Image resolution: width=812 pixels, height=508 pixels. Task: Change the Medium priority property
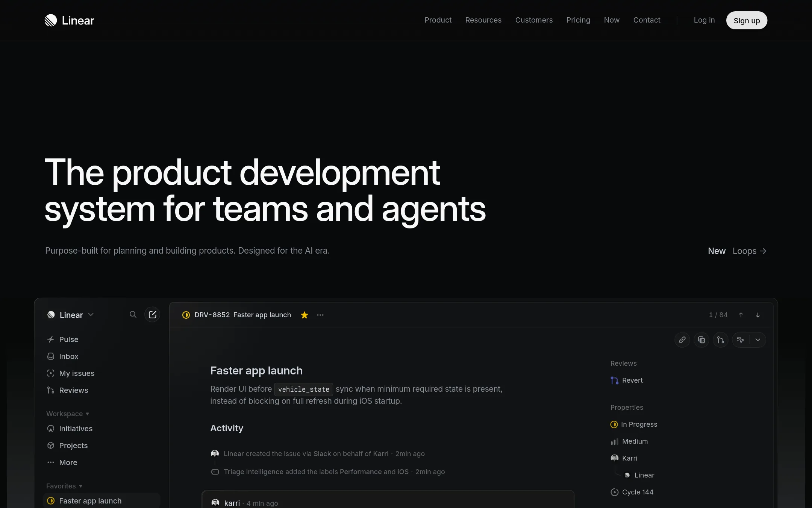629,441
